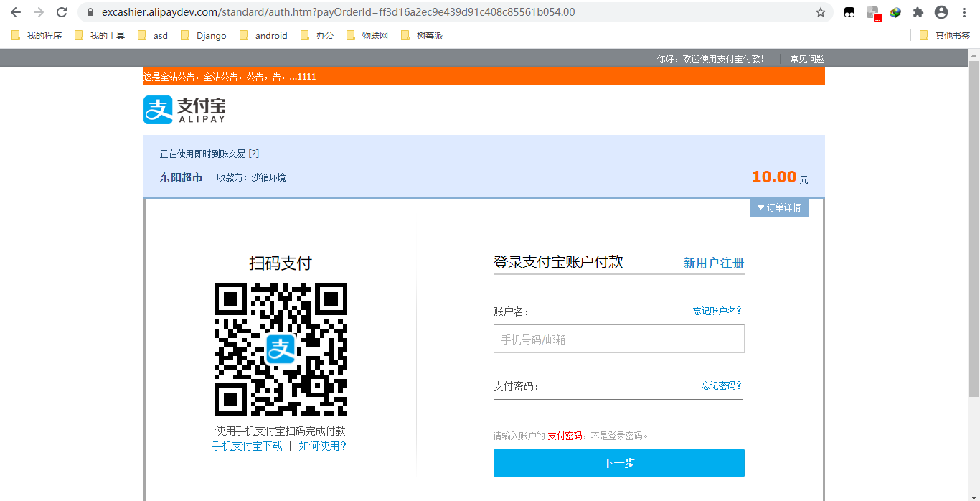Click the Alipay QR code
The width and height of the screenshot is (980, 501).
(x=281, y=349)
